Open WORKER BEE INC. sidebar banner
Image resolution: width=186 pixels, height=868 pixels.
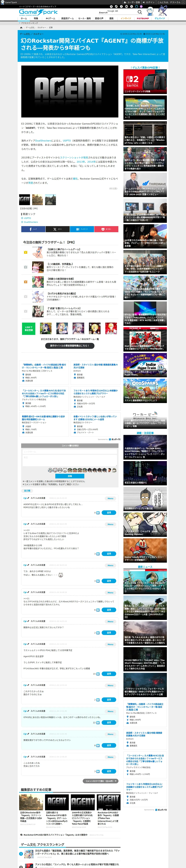145,416
